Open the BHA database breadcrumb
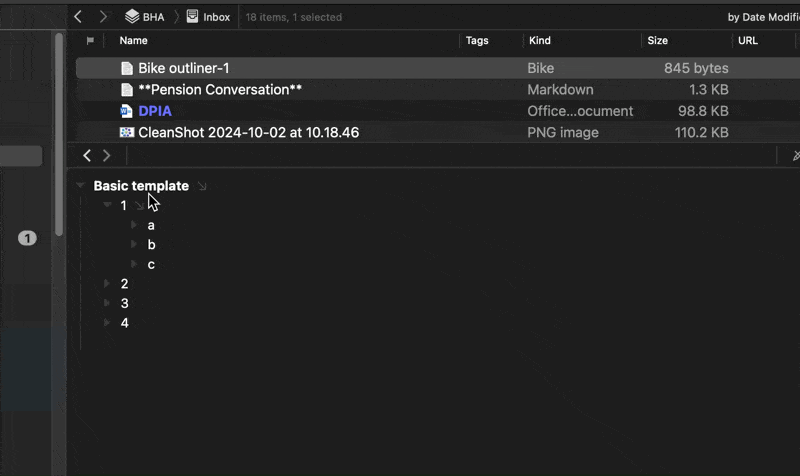This screenshot has width=800, height=476. [145, 17]
